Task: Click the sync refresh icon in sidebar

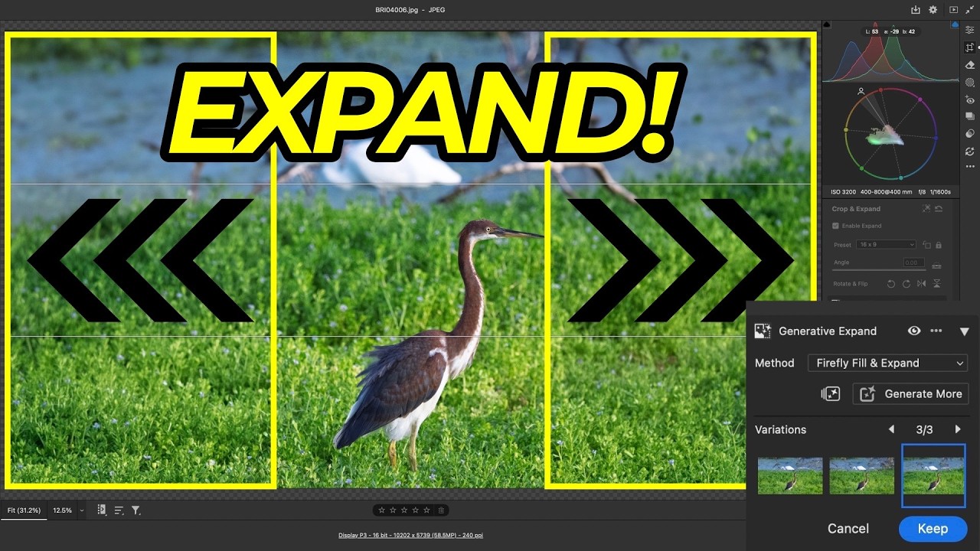Action: coord(970,152)
